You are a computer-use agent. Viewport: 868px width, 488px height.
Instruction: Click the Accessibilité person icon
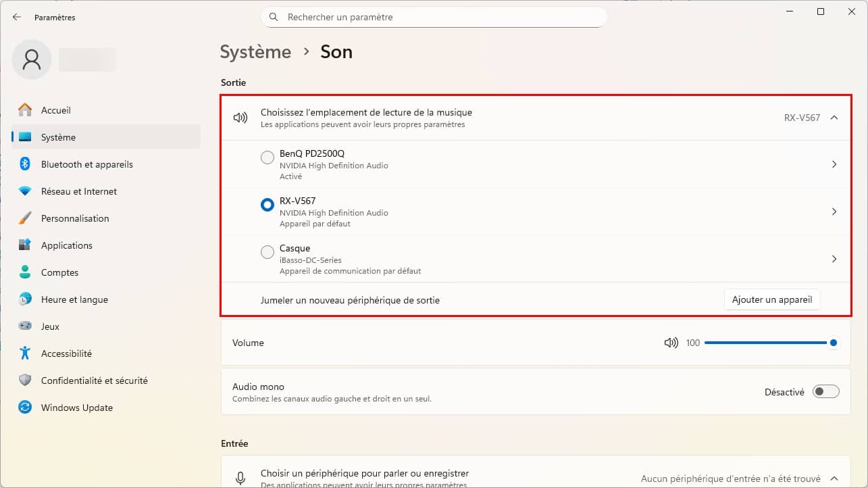pyautogui.click(x=25, y=353)
